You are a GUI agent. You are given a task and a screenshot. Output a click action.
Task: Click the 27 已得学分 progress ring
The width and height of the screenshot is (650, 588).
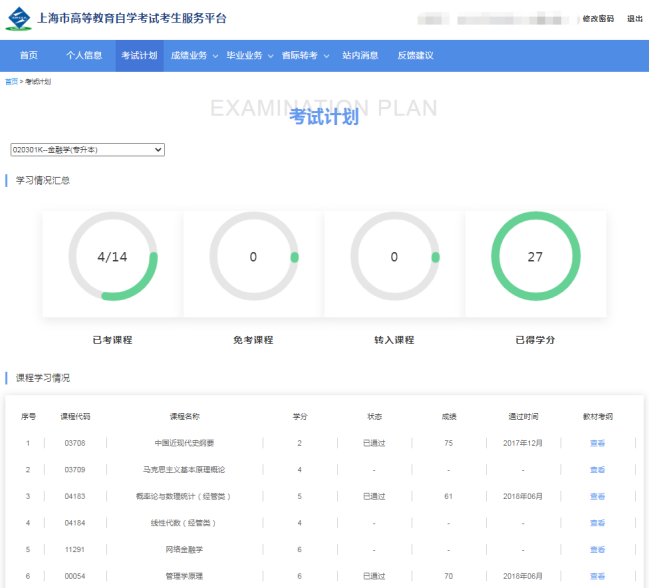pyautogui.click(x=535, y=257)
